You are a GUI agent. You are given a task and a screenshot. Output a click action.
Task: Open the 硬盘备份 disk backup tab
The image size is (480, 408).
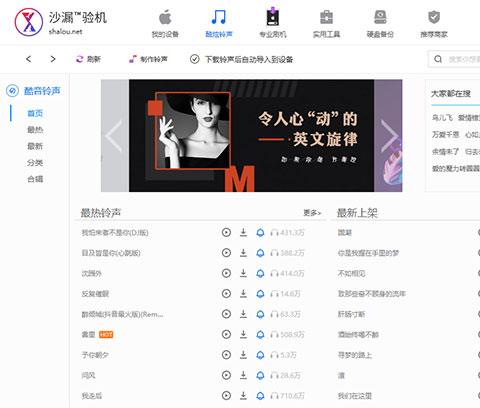[x=380, y=23]
